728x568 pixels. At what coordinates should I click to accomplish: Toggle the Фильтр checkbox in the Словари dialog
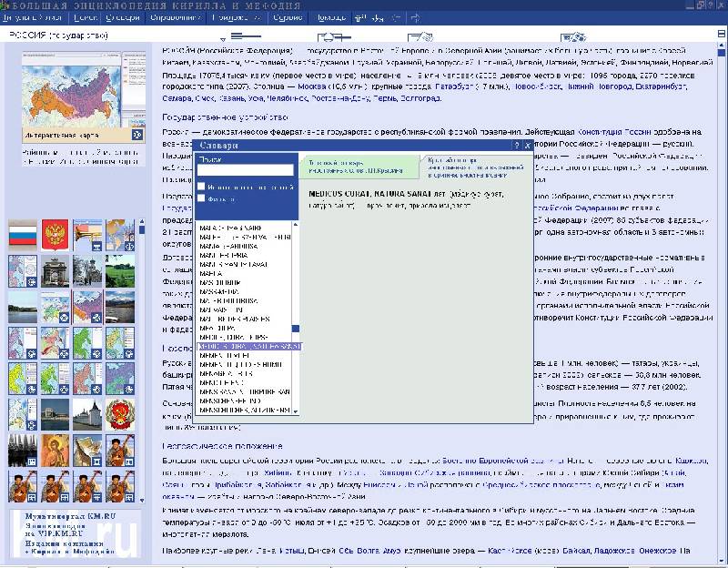[201, 198]
